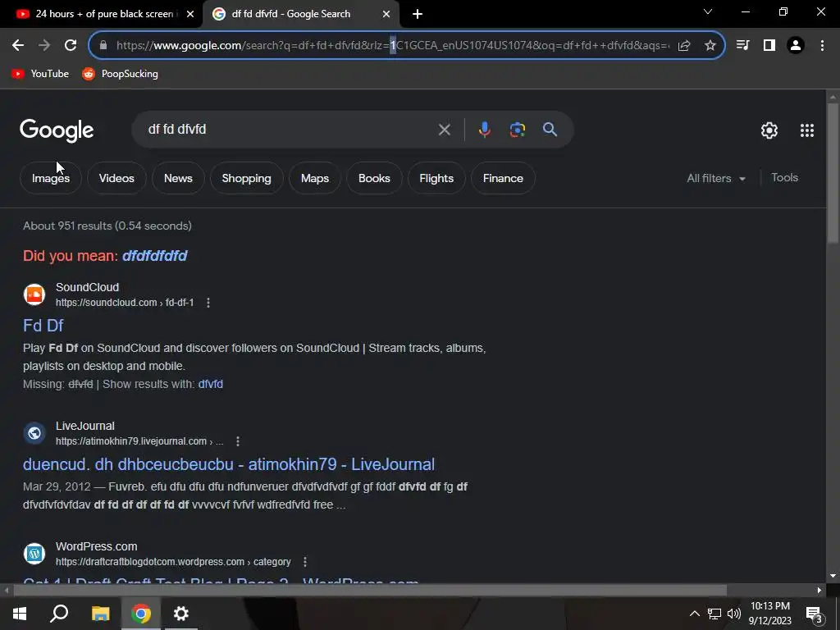
Task: Open the atimokhin79 LiveJournal result title
Action: coord(229,464)
